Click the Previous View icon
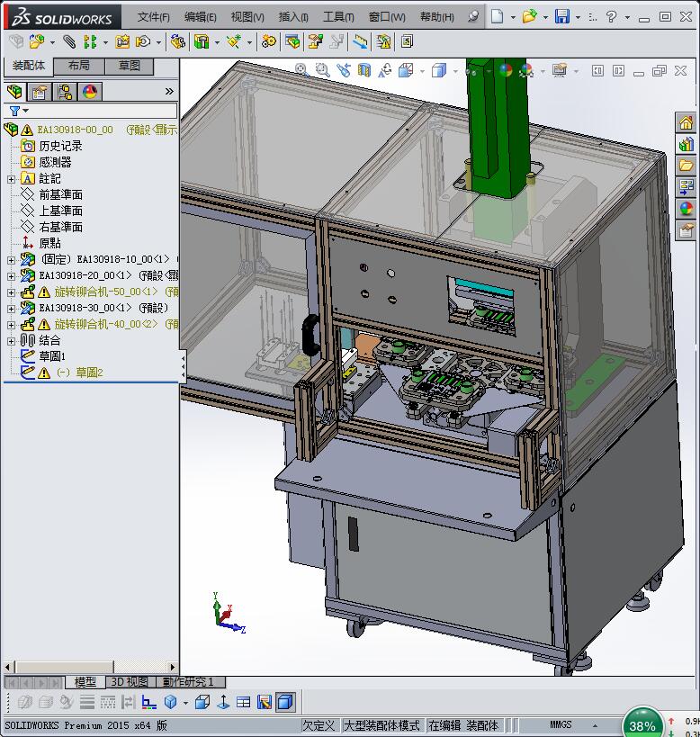The image size is (700, 737). (344, 70)
